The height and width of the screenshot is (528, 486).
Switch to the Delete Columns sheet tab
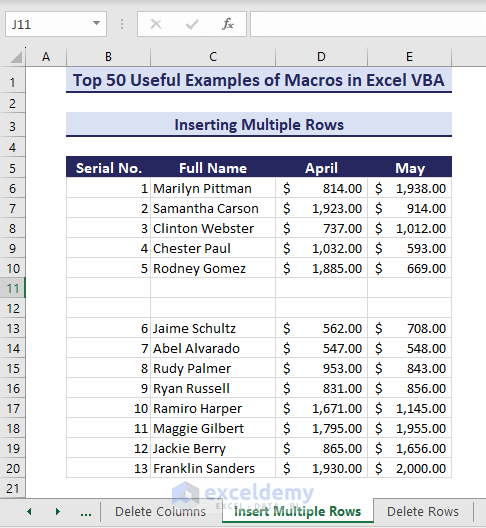[x=160, y=512]
